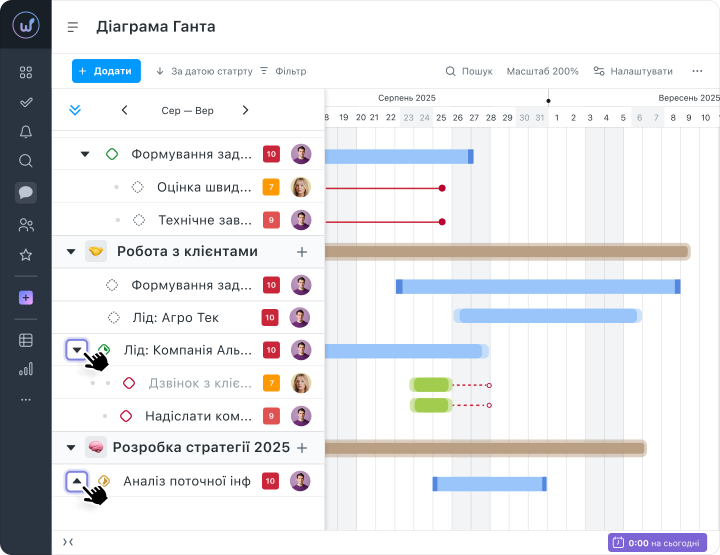Open the reports bar chart icon
Screen dimensions: 720x555
26,369
